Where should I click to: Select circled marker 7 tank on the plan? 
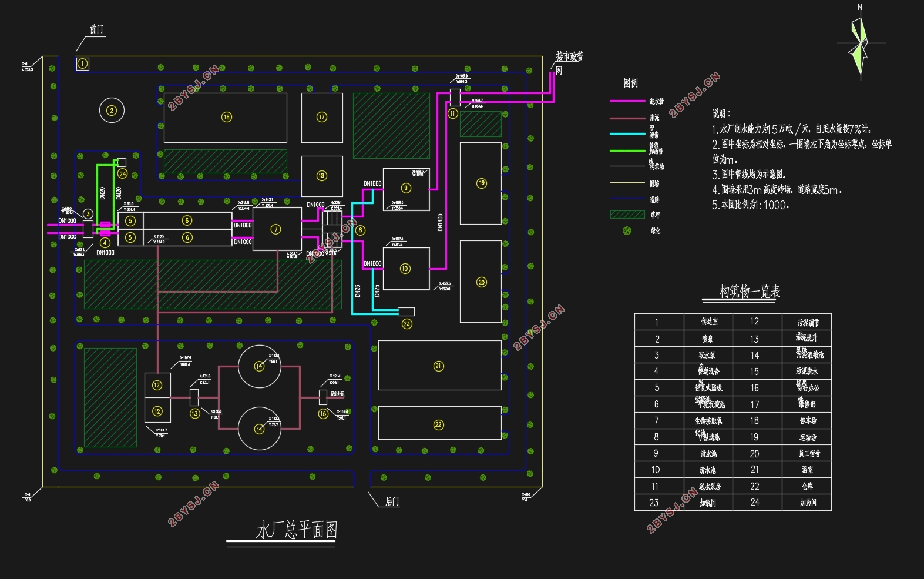coord(275,229)
